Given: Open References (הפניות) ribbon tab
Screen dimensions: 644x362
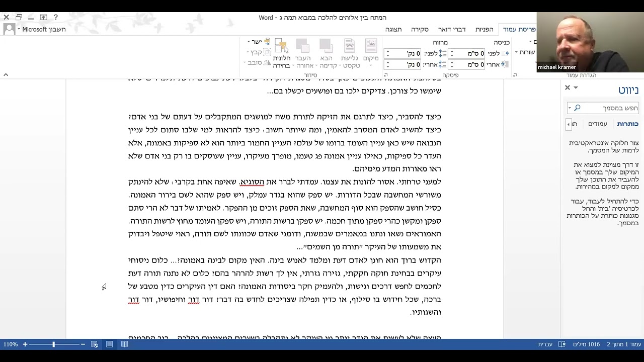Looking at the screenshot, I should tap(485, 30).
